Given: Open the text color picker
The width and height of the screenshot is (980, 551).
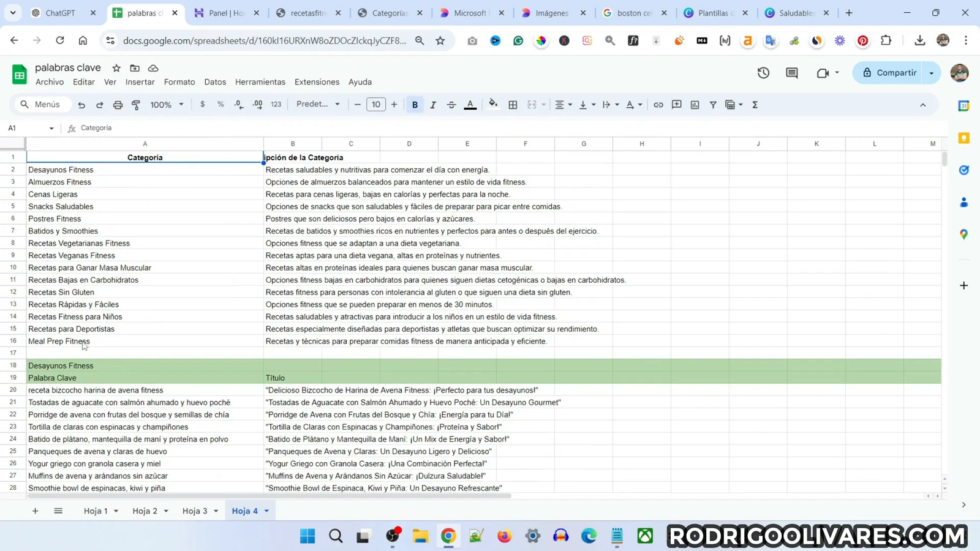Looking at the screenshot, I should [x=470, y=104].
